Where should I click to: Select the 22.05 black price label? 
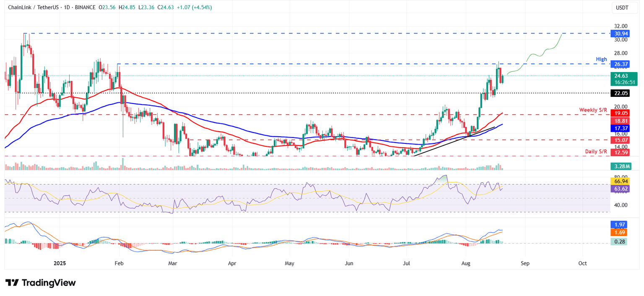(x=620, y=93)
